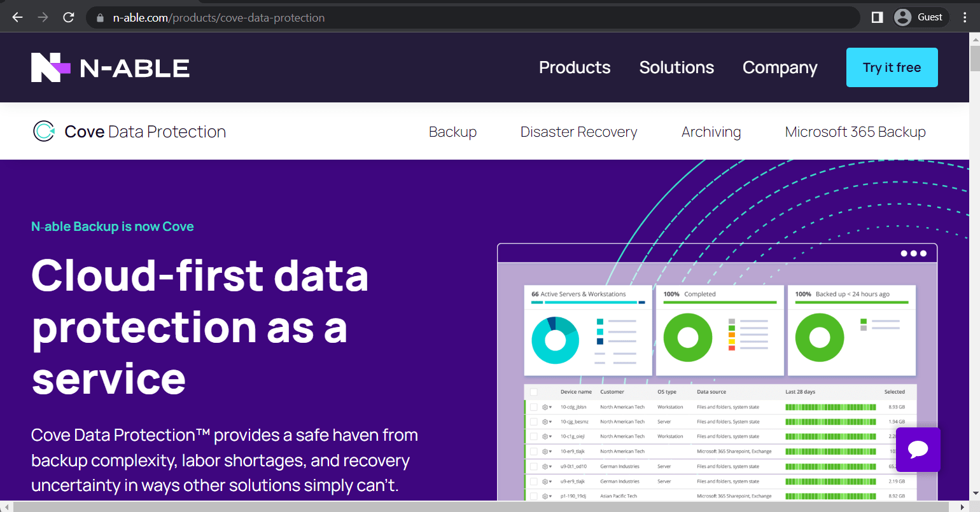Expand the gear dropdown arrow on p1-190_19dj
The height and width of the screenshot is (512, 980).
click(x=550, y=496)
